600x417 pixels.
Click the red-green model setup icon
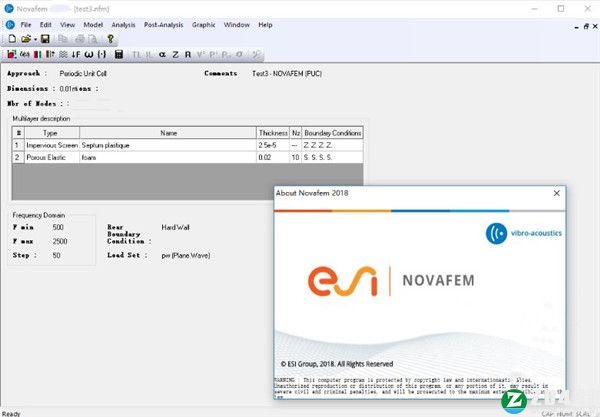point(11,54)
